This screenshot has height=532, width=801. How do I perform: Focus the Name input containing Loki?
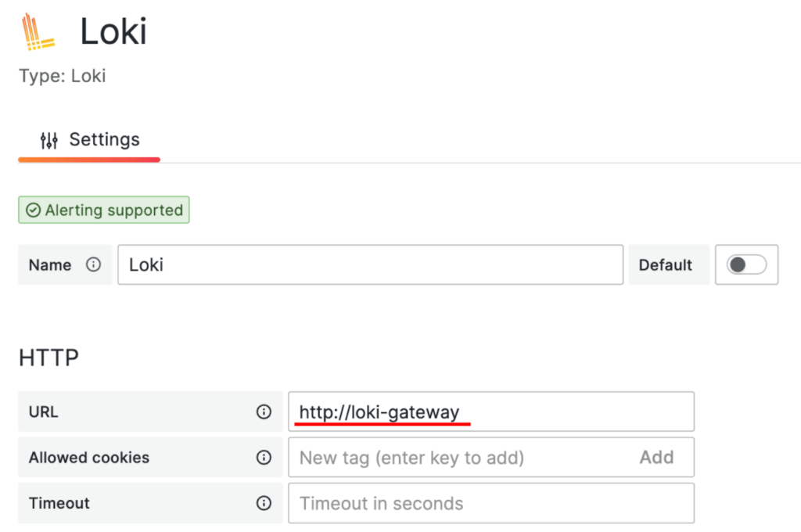370,265
